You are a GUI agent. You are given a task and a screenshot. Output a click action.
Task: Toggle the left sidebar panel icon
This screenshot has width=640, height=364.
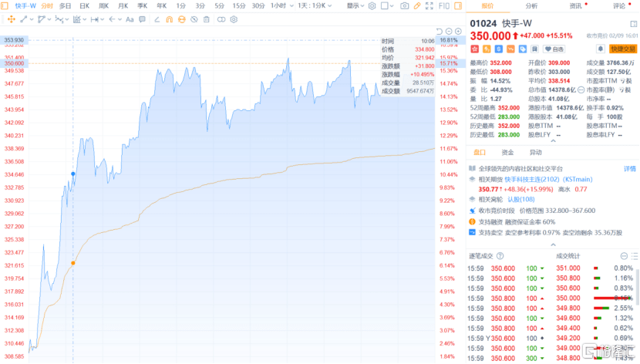click(5, 5)
